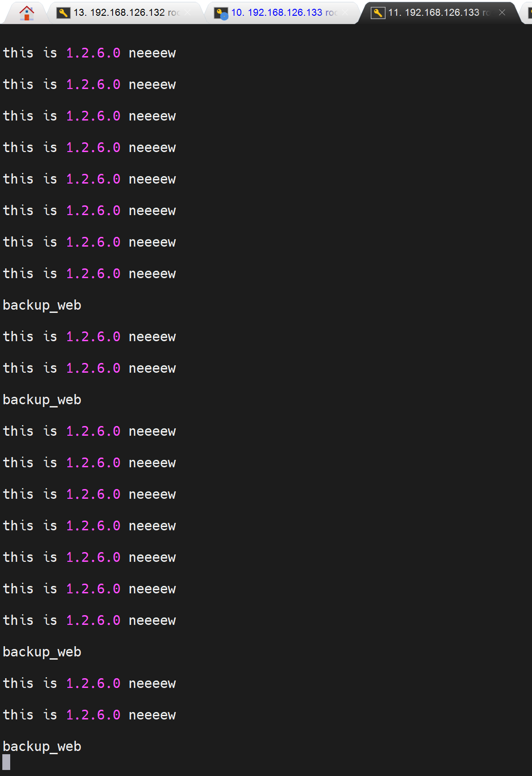Open the partially visible tab at far right
This screenshot has width=532, height=776.
pyautogui.click(x=528, y=13)
